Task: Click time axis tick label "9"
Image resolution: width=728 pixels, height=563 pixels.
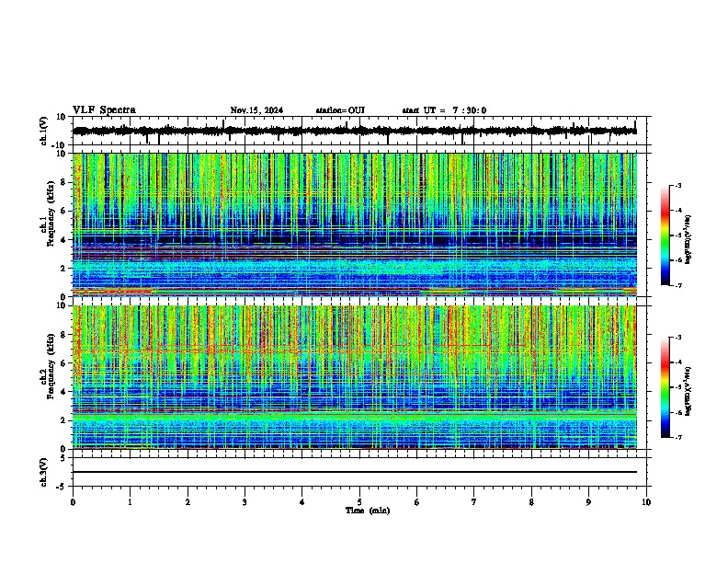Action: click(x=588, y=502)
